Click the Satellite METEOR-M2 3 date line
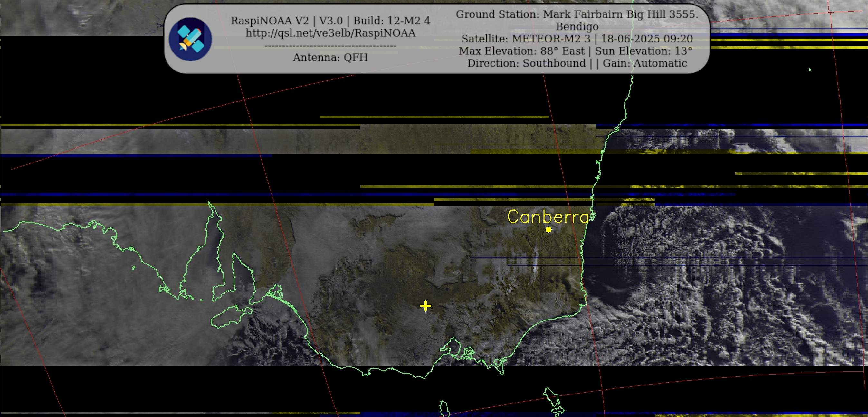Viewport: 868px width, 417px height. (x=577, y=39)
